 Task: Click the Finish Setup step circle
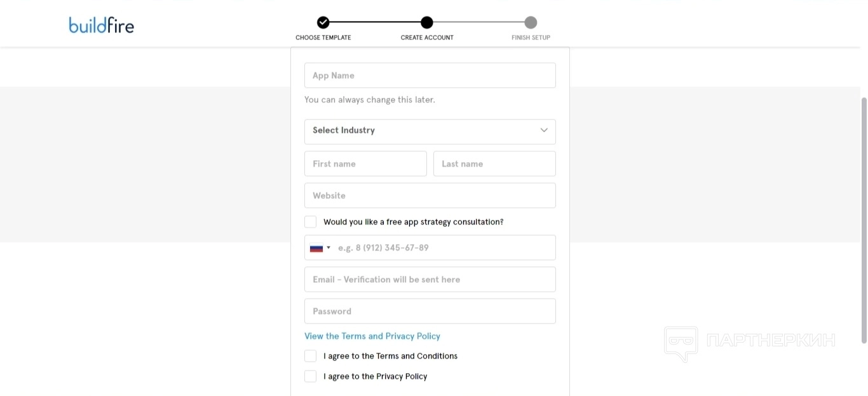coord(531,23)
